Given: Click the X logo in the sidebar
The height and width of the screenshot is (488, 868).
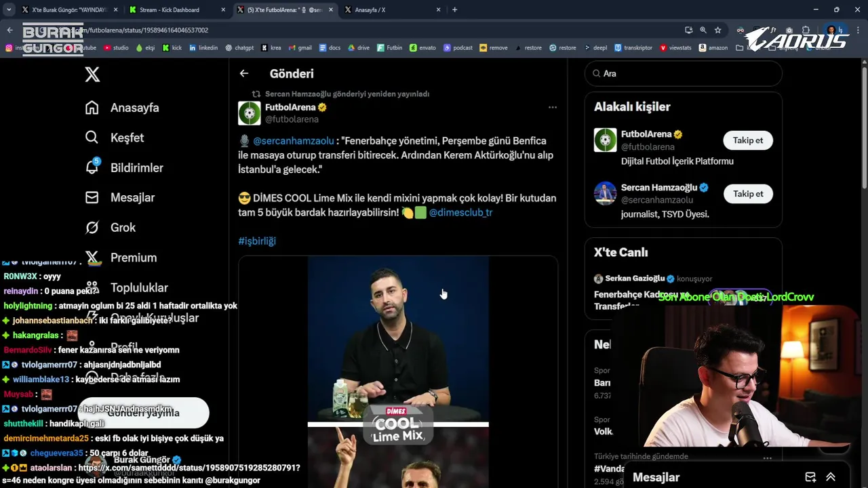Looking at the screenshot, I should point(92,75).
